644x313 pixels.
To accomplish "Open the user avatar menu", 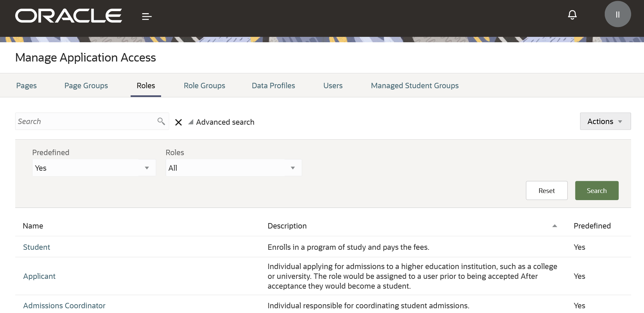I will tap(617, 15).
